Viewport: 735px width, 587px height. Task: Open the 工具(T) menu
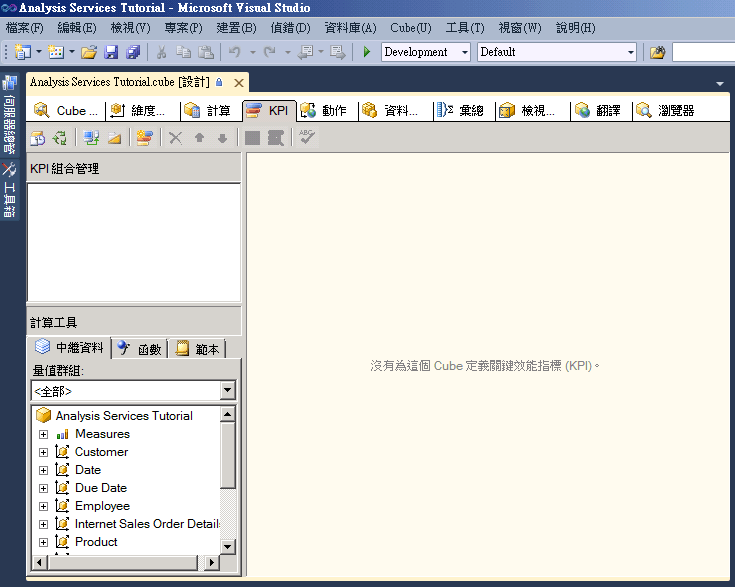coord(465,28)
